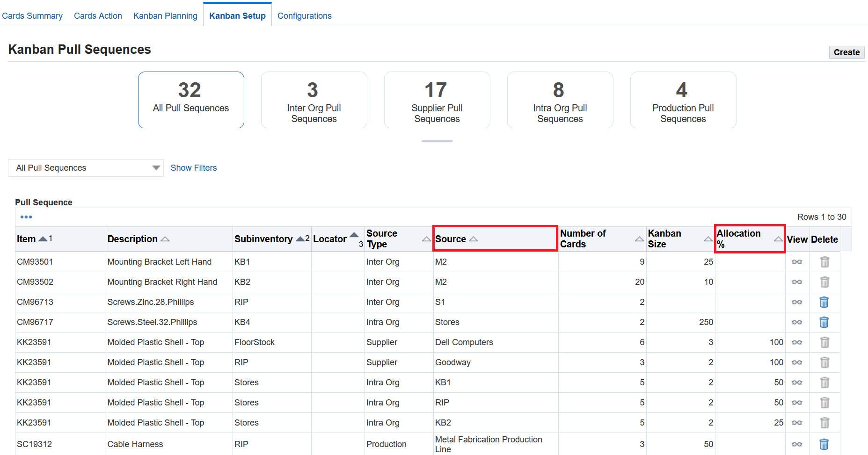Toggle sort on the Description column
The image size is (868, 455).
coord(165,238)
